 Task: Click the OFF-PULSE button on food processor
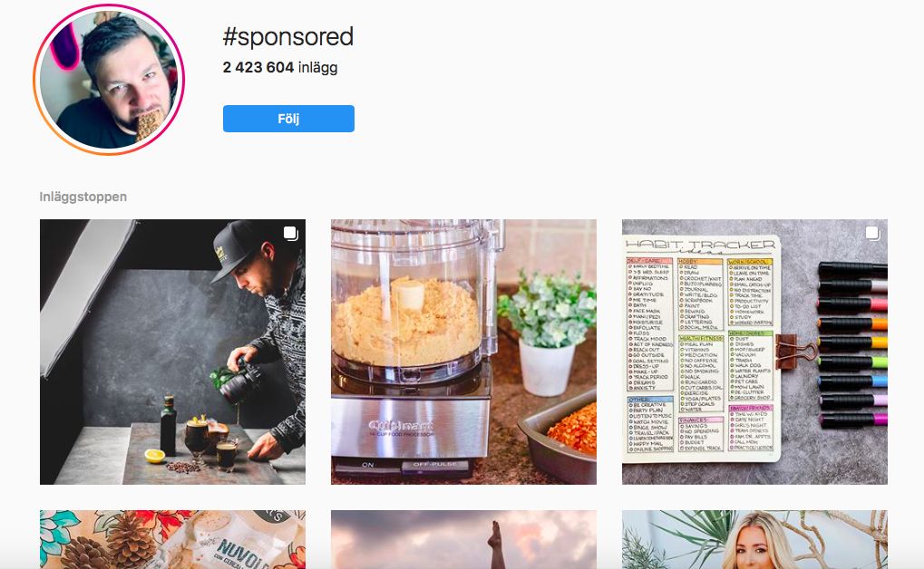435,466
